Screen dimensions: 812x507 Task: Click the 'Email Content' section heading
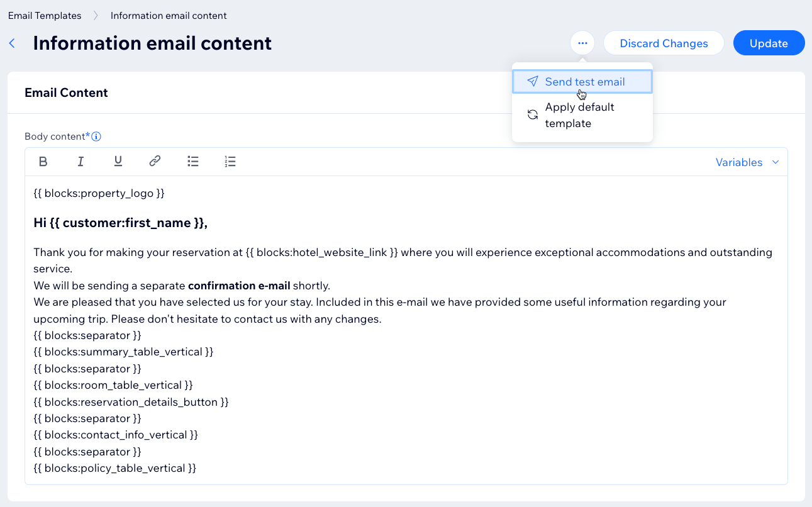[x=66, y=92]
